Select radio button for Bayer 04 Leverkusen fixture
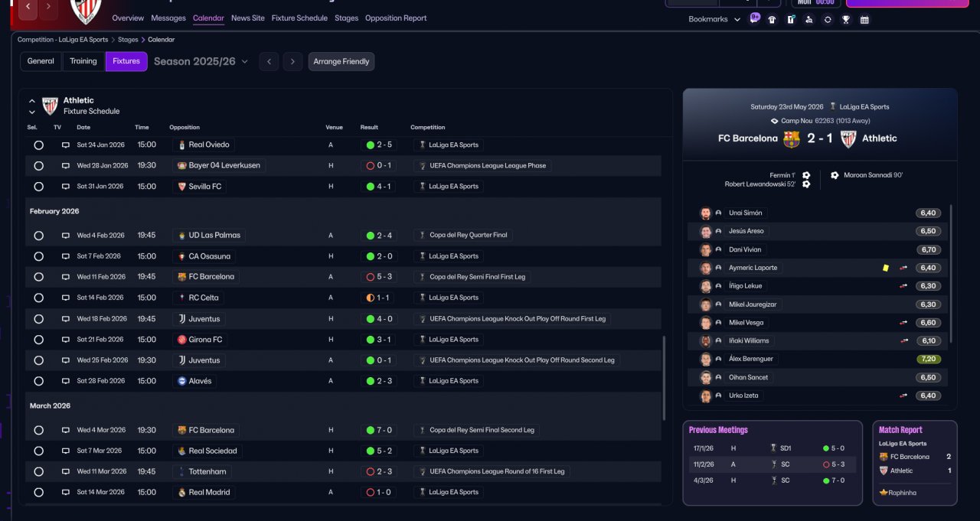The height and width of the screenshot is (521, 980). 39,165
